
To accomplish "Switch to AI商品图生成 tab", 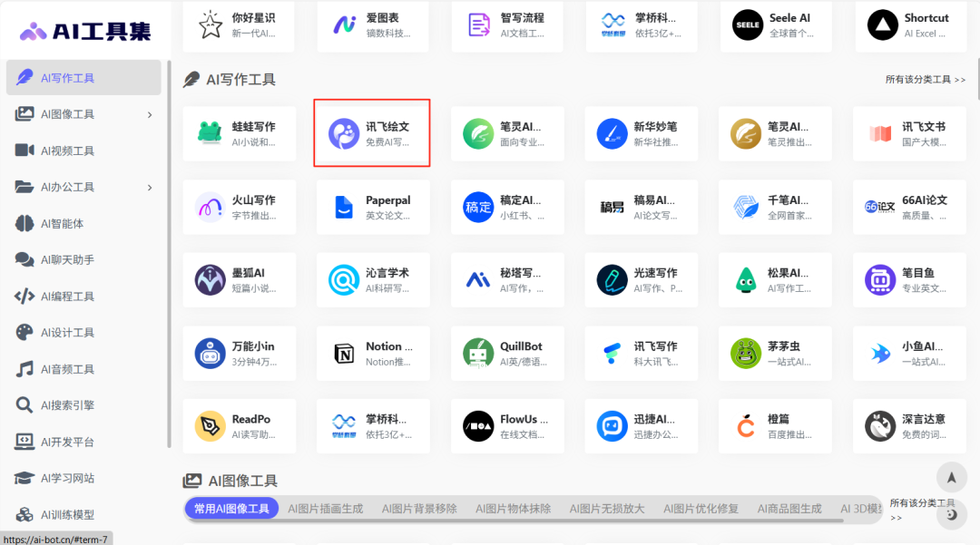I will [x=789, y=508].
